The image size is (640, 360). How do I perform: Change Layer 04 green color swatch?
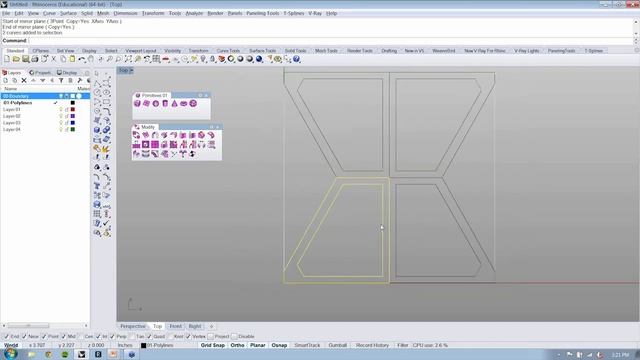click(73, 129)
